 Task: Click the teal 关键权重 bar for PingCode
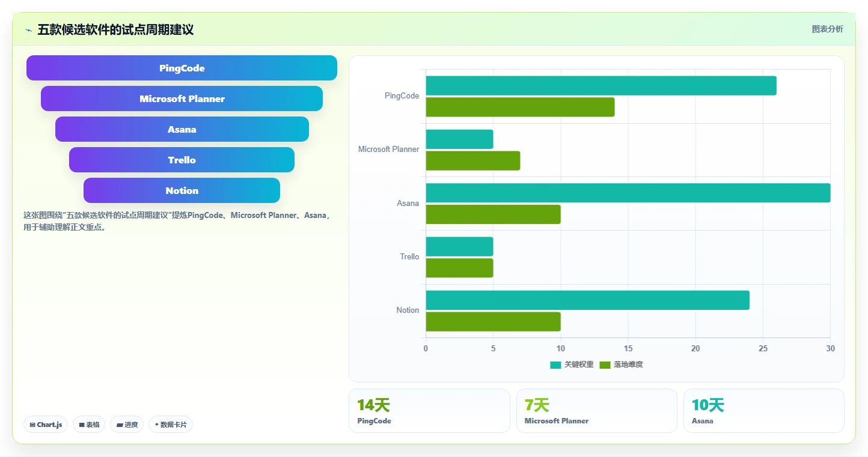point(601,86)
